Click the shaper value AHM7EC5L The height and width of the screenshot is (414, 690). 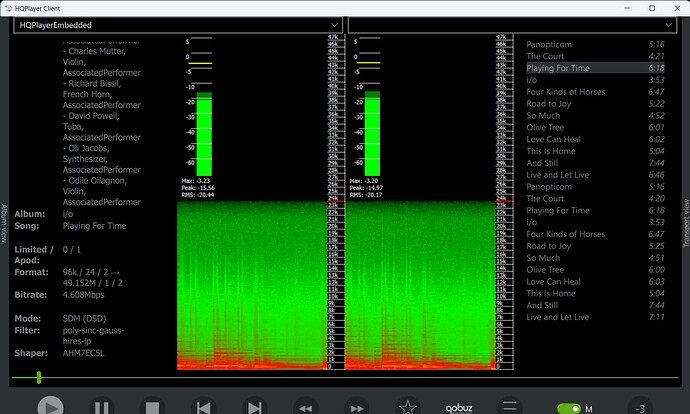(83, 353)
